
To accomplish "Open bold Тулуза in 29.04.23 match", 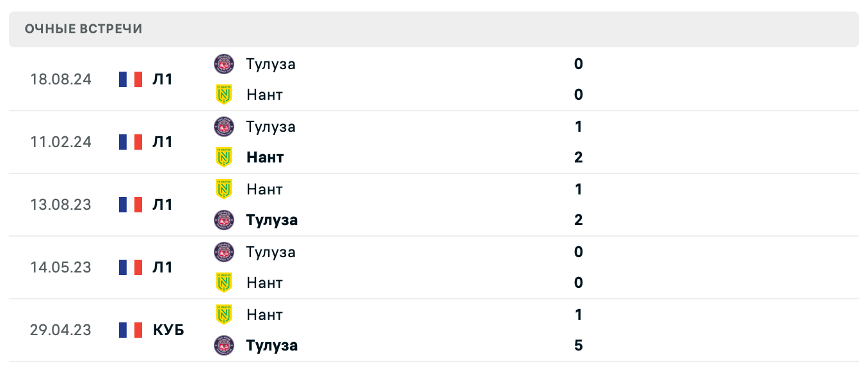I will pyautogui.click(x=272, y=345).
